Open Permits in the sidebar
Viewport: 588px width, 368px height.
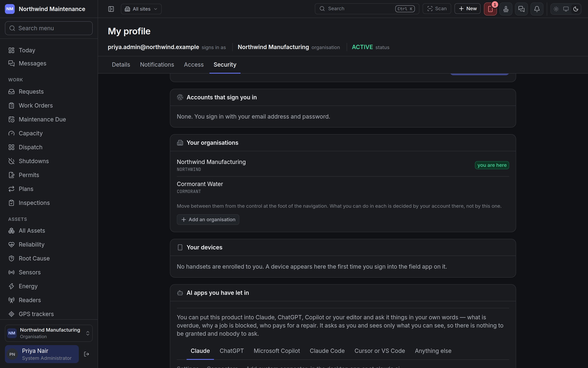[x=49, y=175]
